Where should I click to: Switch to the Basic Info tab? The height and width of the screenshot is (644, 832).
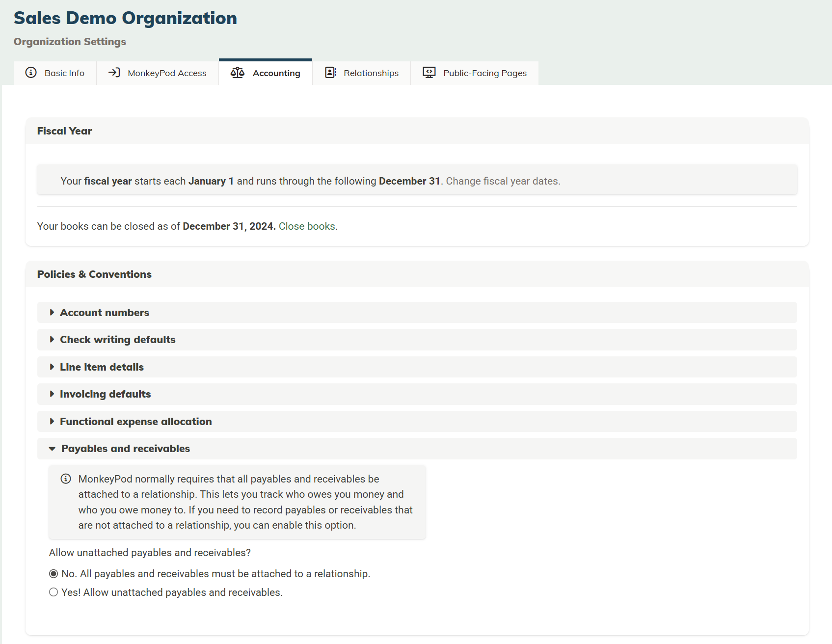pyautogui.click(x=64, y=73)
